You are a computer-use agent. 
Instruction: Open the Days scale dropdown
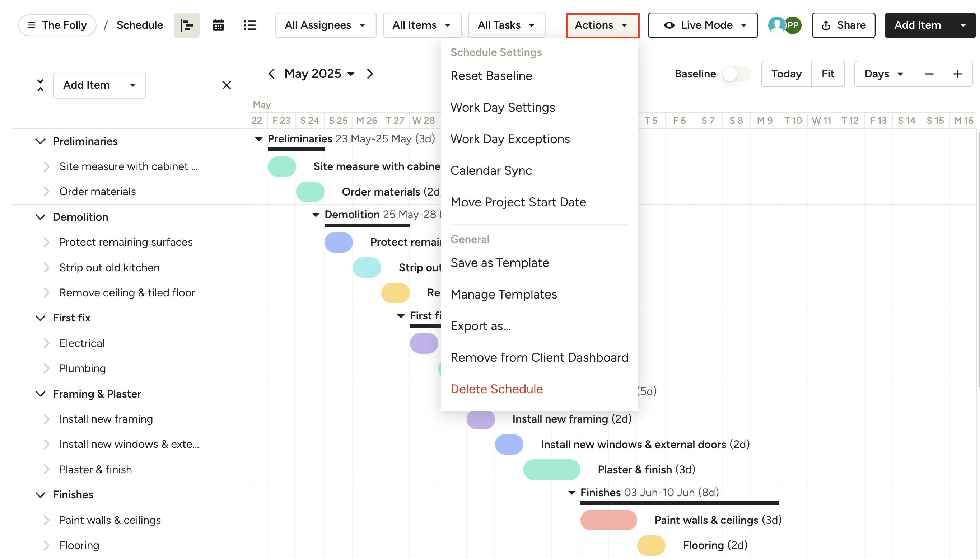[x=884, y=74]
